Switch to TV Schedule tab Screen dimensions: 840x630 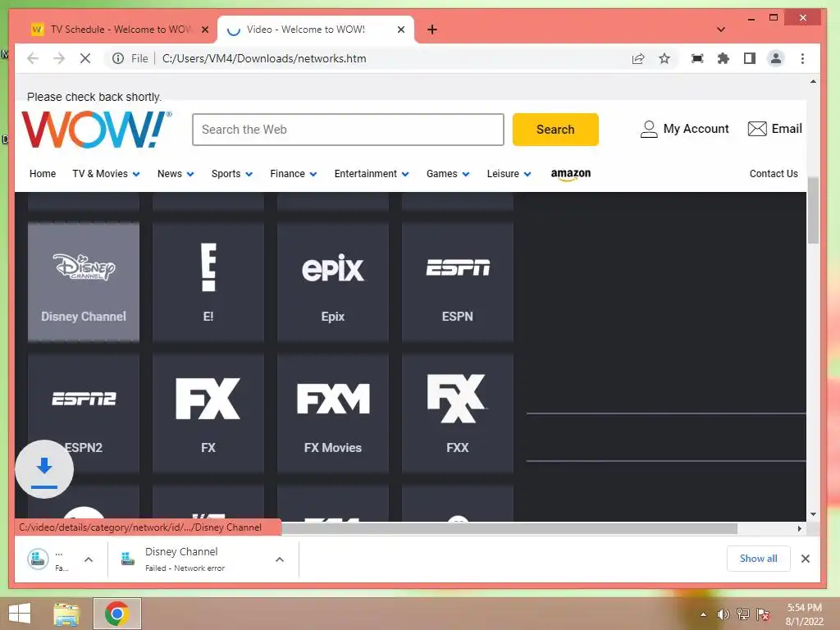coord(120,30)
